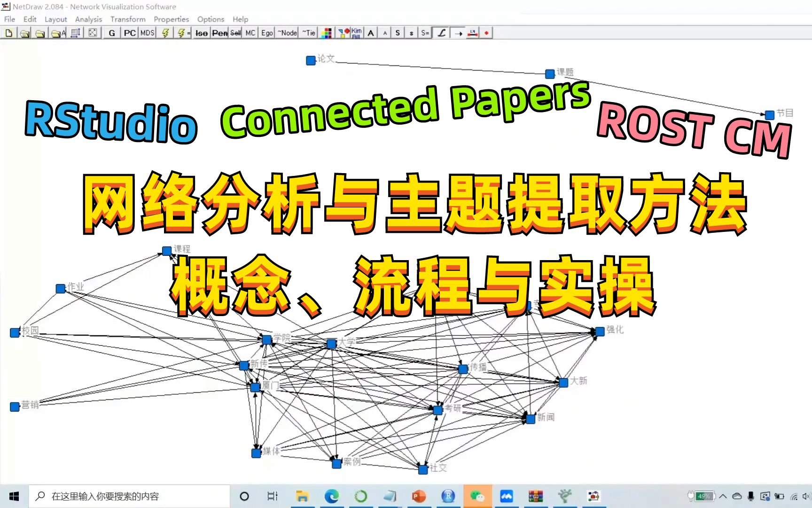Open the Analysis menu
Image resolution: width=812 pixels, height=508 pixels.
pyautogui.click(x=88, y=19)
